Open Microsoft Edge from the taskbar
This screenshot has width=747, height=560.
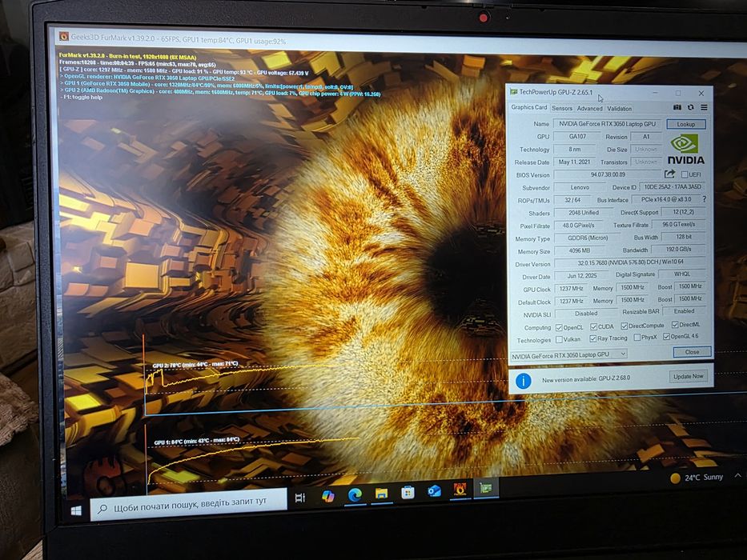pos(354,495)
